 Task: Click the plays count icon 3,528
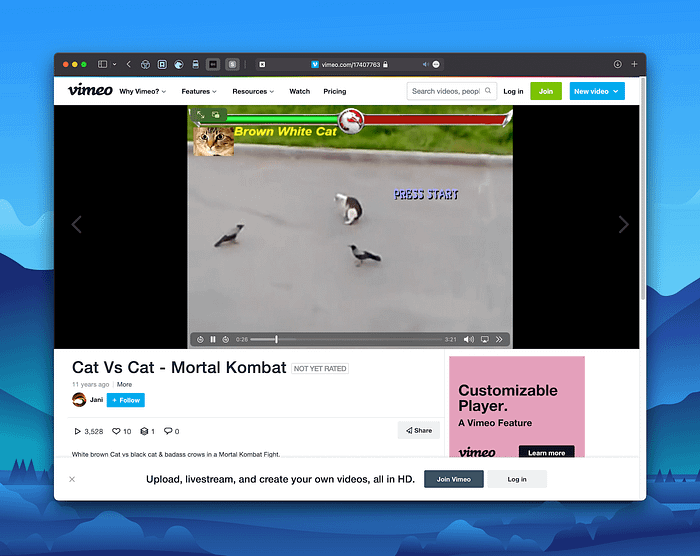(77, 431)
